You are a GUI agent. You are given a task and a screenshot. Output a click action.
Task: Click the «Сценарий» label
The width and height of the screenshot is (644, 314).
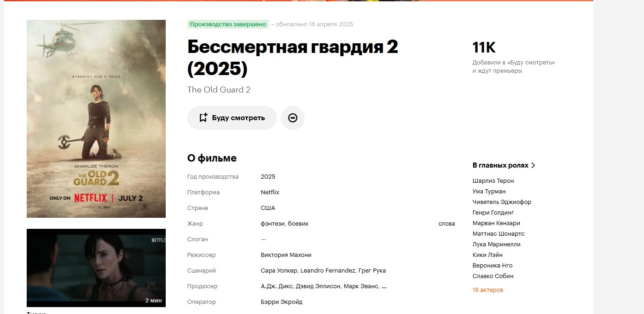pos(202,271)
